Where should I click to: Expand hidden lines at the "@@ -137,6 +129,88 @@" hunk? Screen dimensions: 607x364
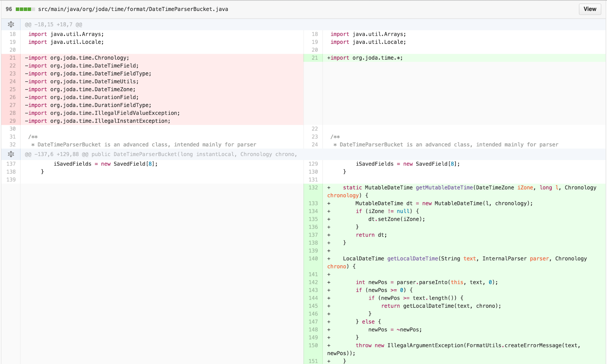(11, 154)
